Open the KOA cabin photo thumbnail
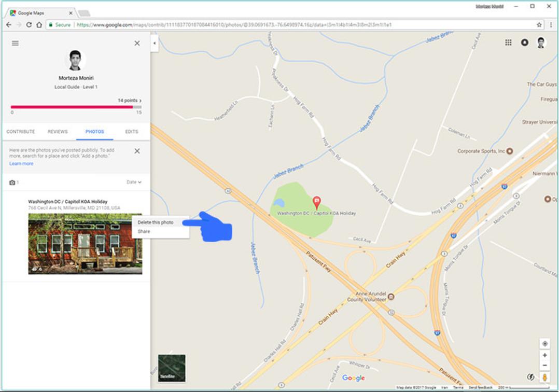560x392 pixels. click(x=85, y=244)
